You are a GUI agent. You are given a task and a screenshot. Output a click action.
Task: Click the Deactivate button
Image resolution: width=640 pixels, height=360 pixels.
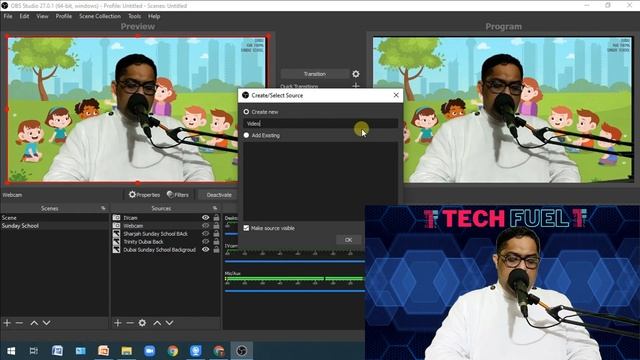click(x=219, y=195)
